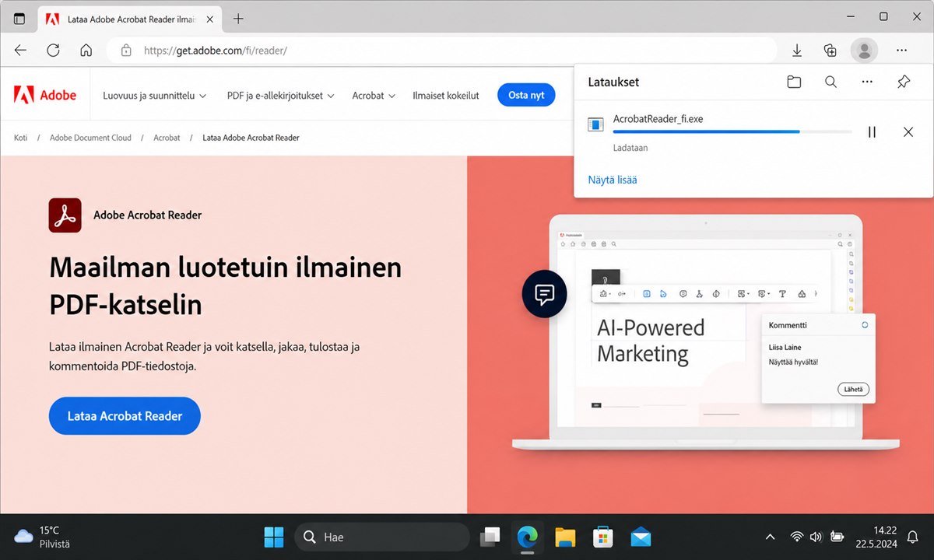
Task: Open the chat bubble button
Action: coord(545,294)
